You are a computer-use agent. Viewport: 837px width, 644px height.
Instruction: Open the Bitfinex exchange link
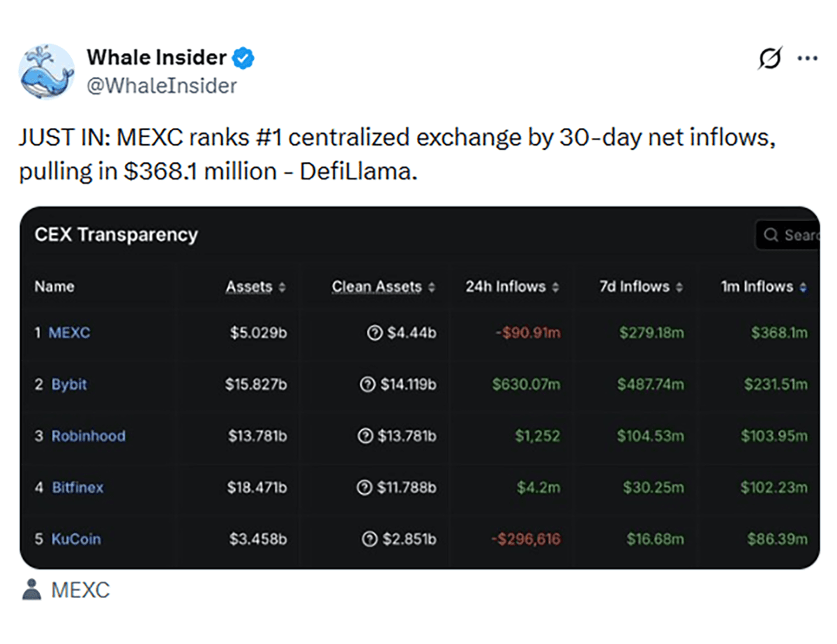77,488
